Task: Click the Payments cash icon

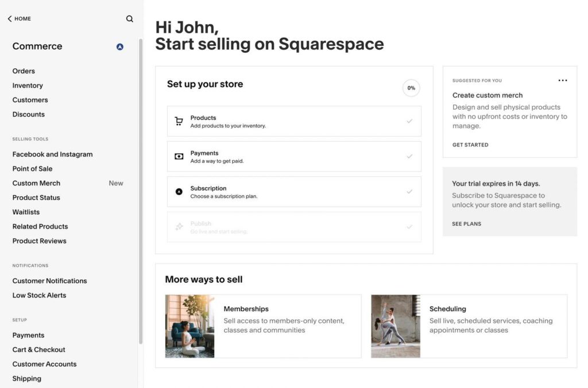Action: (179, 156)
